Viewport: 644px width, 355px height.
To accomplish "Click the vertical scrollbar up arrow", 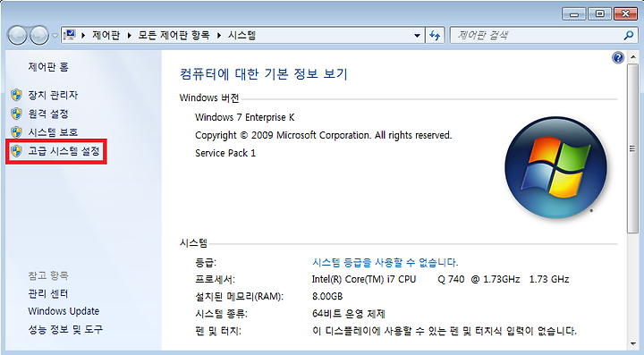I will (632, 57).
